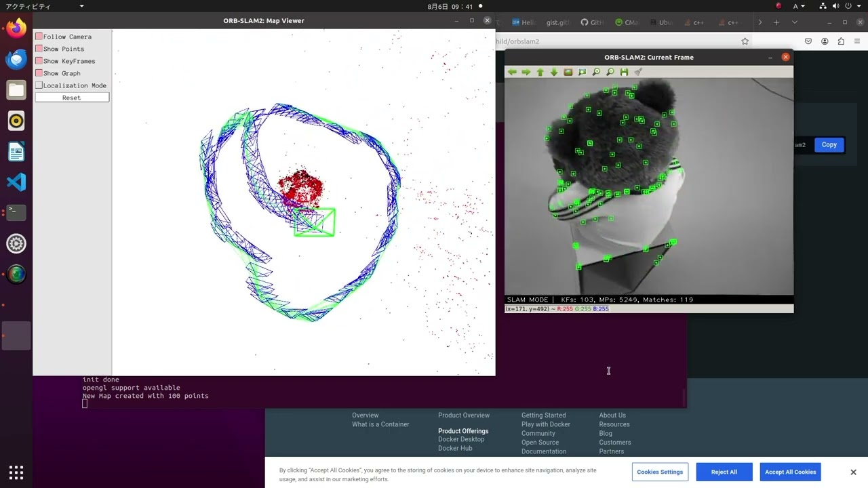Zoom in with the magnifier plus icon

tap(596, 72)
